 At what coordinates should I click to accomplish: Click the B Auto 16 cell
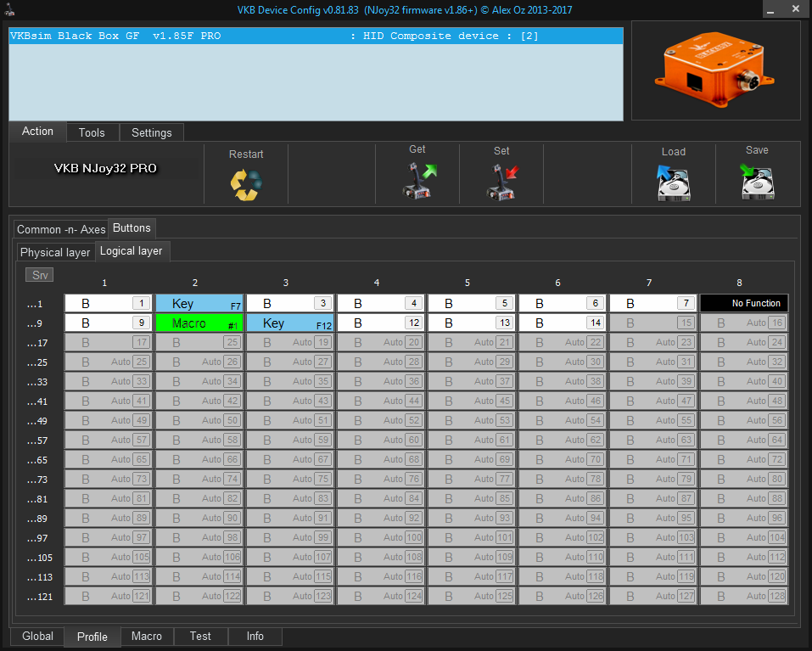coord(744,323)
